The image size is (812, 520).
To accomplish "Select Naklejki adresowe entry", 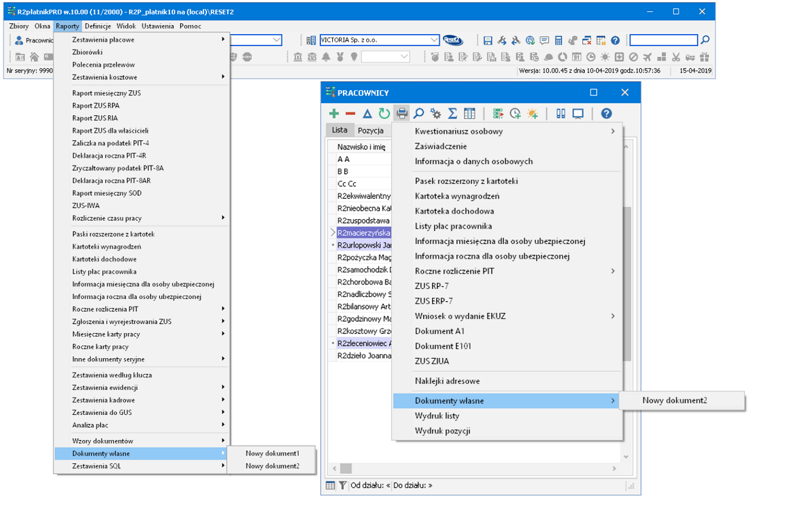I will [x=507, y=381].
